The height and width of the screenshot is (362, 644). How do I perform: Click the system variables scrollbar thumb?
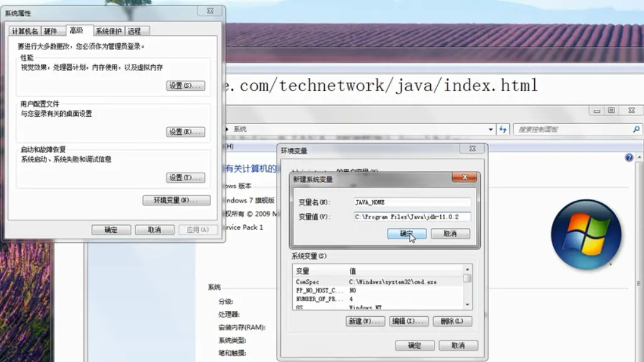pos(467,278)
